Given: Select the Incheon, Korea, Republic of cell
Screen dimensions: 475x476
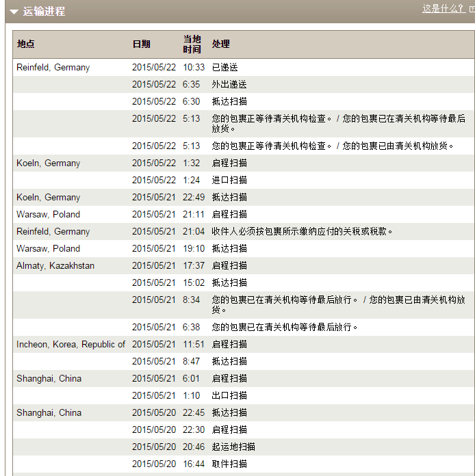Looking at the screenshot, I should [x=70, y=345].
